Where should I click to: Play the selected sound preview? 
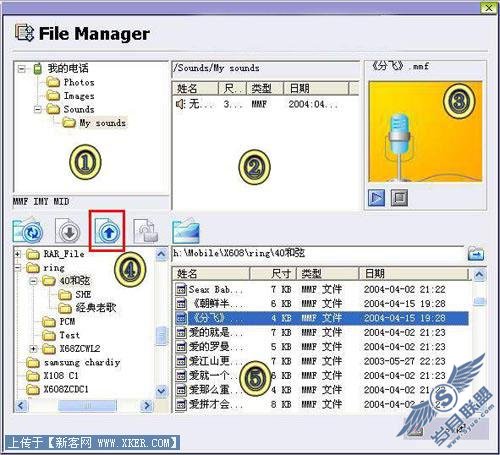pos(376,198)
